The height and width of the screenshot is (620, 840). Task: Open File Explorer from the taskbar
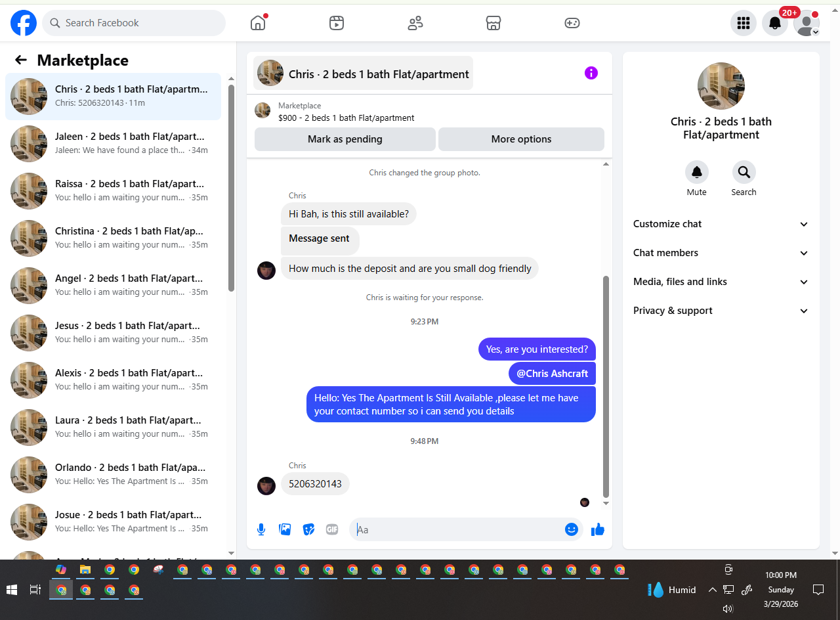85,569
